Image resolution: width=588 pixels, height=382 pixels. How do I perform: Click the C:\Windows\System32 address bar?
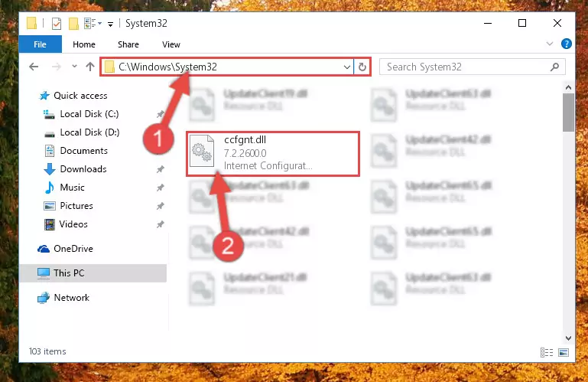coord(227,67)
